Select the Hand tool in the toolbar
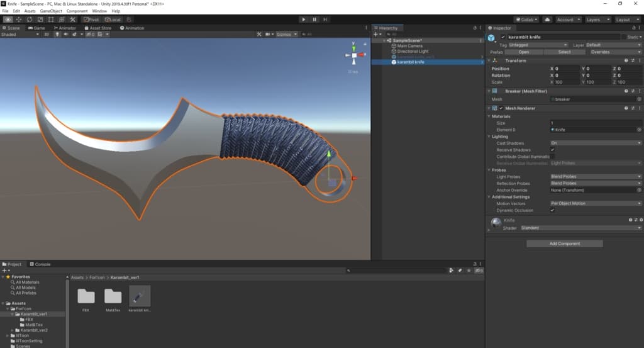644x348 pixels. click(x=8, y=20)
